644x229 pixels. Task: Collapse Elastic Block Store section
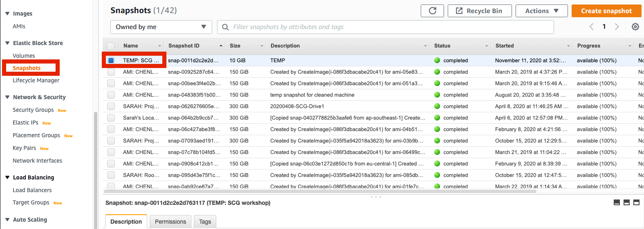pyautogui.click(x=7, y=43)
